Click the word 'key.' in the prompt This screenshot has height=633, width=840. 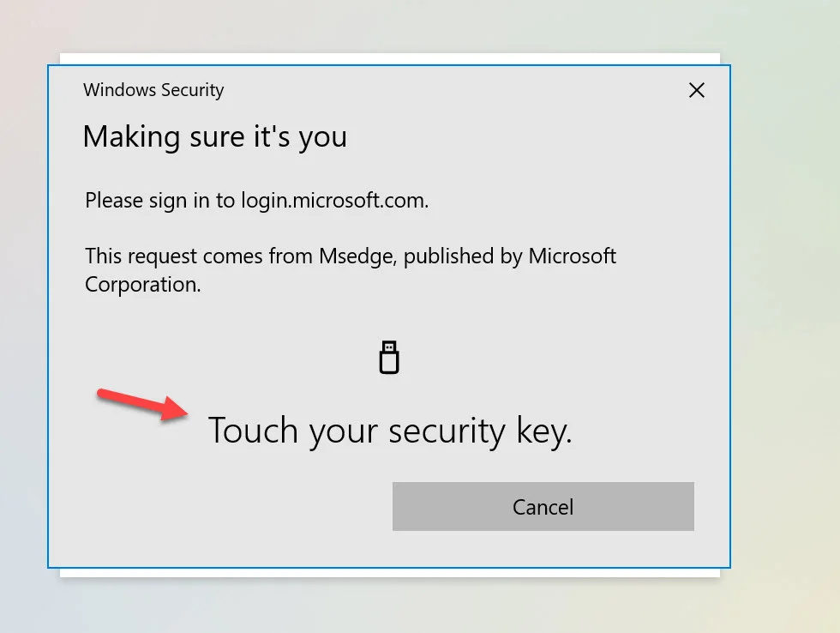tap(544, 431)
